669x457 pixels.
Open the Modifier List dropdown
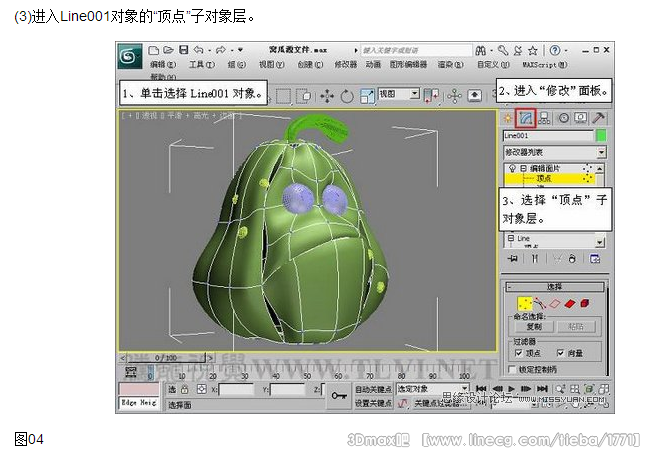555,152
